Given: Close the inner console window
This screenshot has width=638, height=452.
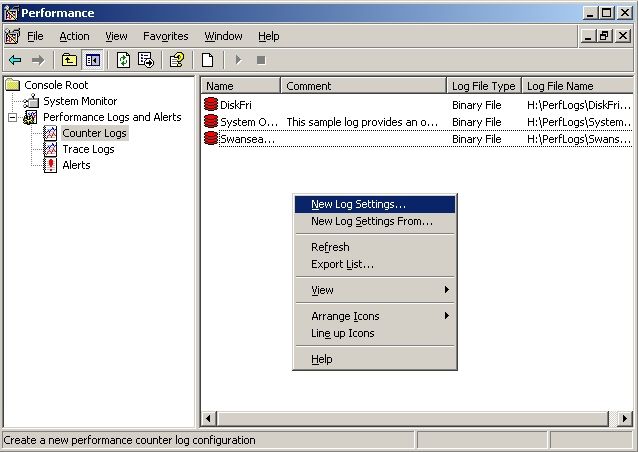Looking at the screenshot, I should (623, 36).
